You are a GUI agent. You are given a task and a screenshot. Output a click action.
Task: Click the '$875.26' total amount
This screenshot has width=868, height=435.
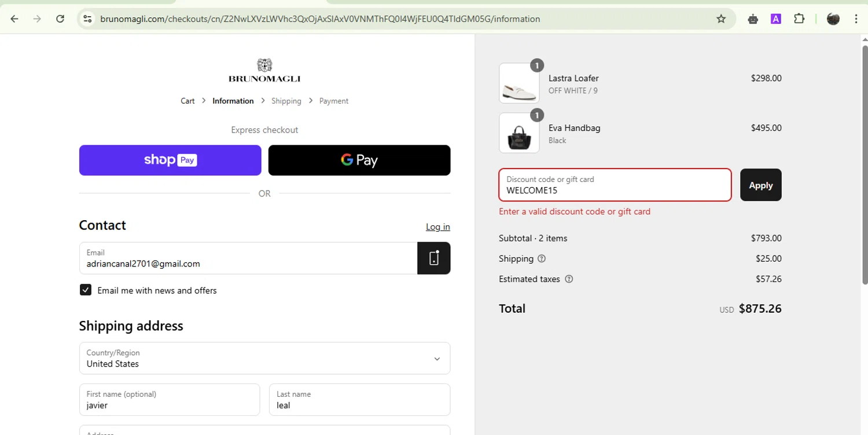tap(760, 309)
